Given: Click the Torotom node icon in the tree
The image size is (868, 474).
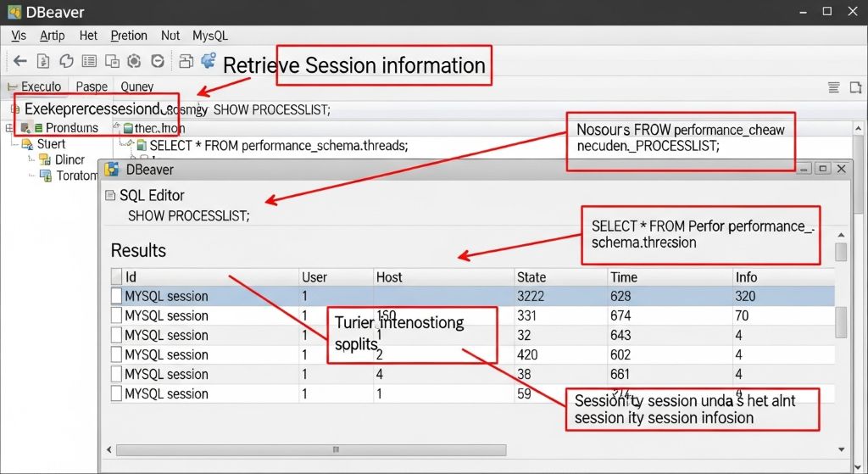Looking at the screenshot, I should click(46, 176).
